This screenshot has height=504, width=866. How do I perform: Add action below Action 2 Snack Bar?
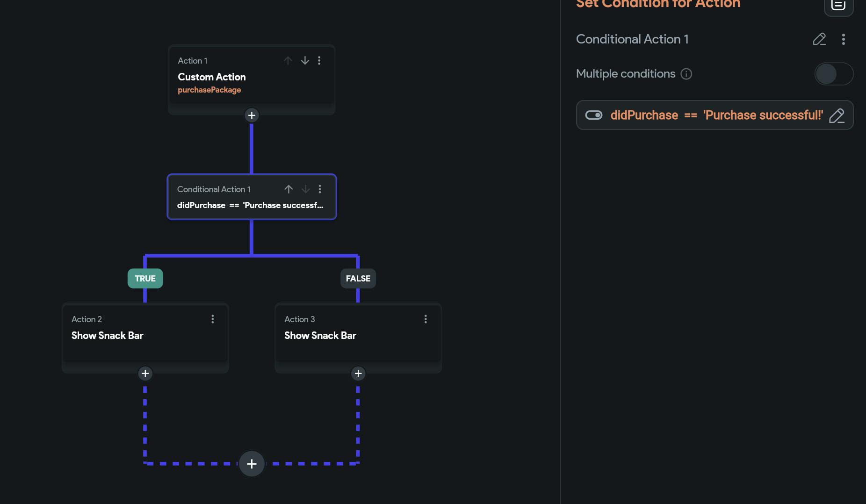coord(145,374)
